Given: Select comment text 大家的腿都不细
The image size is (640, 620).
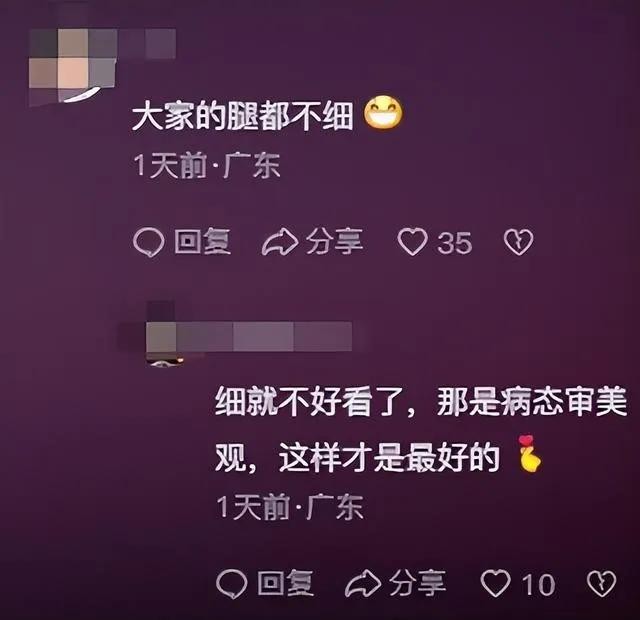Looking at the screenshot, I should click(243, 118).
